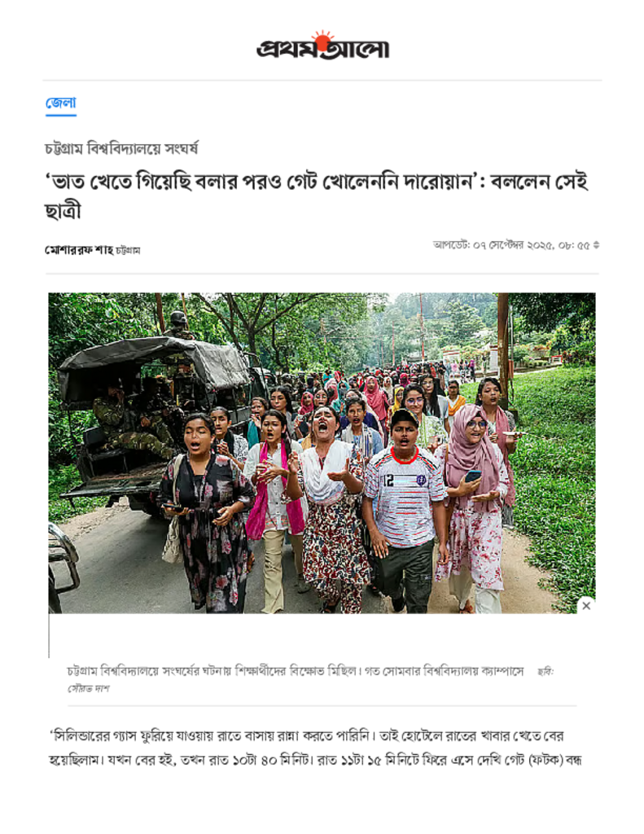Open the student protest march photo
The height and width of the screenshot is (834, 644).
tap(322, 453)
